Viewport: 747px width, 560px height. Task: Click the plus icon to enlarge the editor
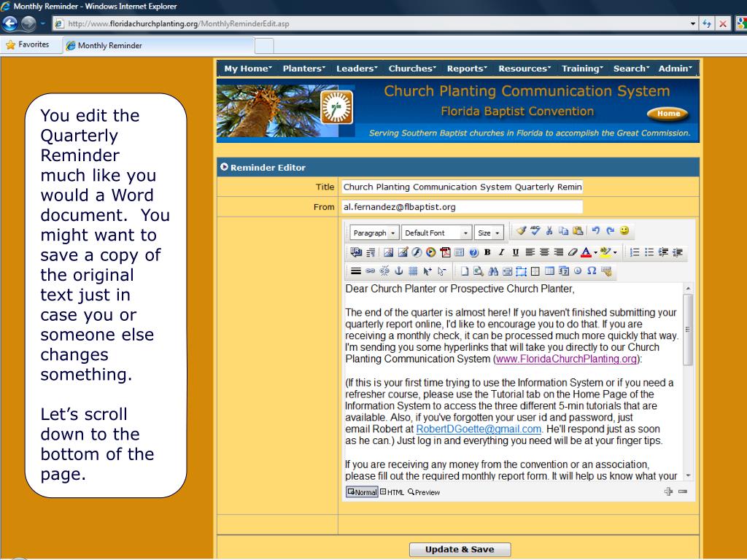(668, 491)
